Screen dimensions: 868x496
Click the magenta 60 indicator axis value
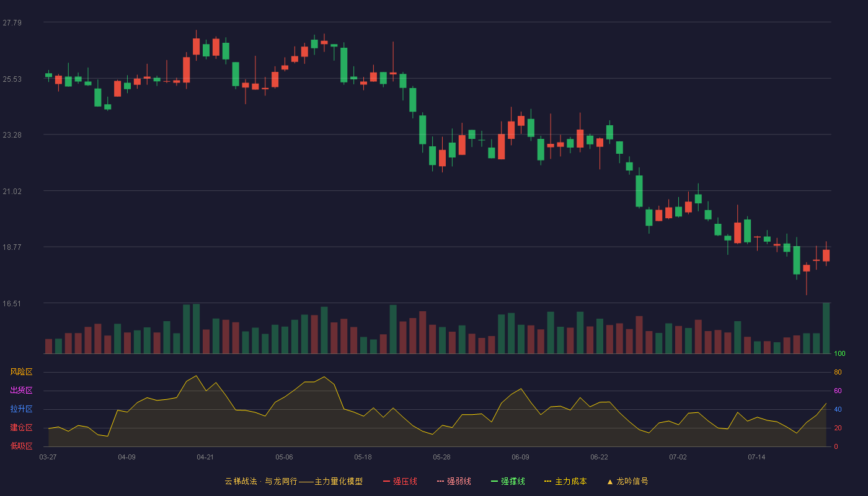tap(838, 391)
